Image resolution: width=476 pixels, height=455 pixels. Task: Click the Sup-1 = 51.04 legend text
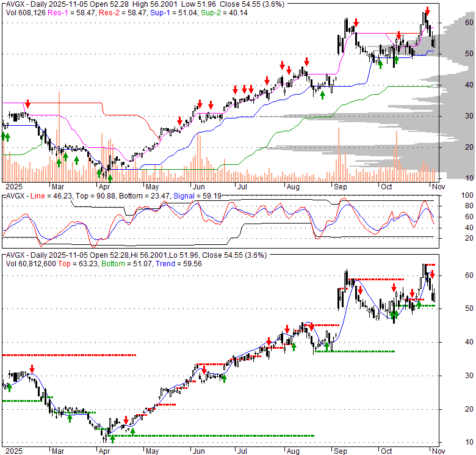[x=173, y=13]
